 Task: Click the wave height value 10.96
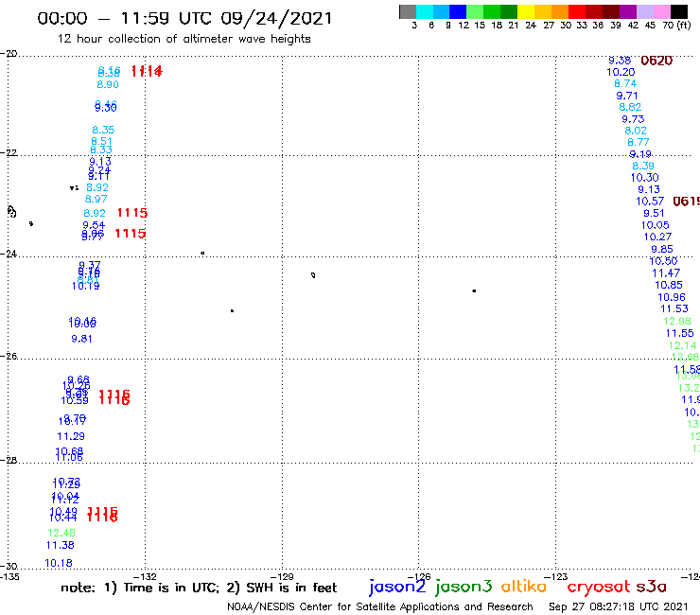click(672, 297)
